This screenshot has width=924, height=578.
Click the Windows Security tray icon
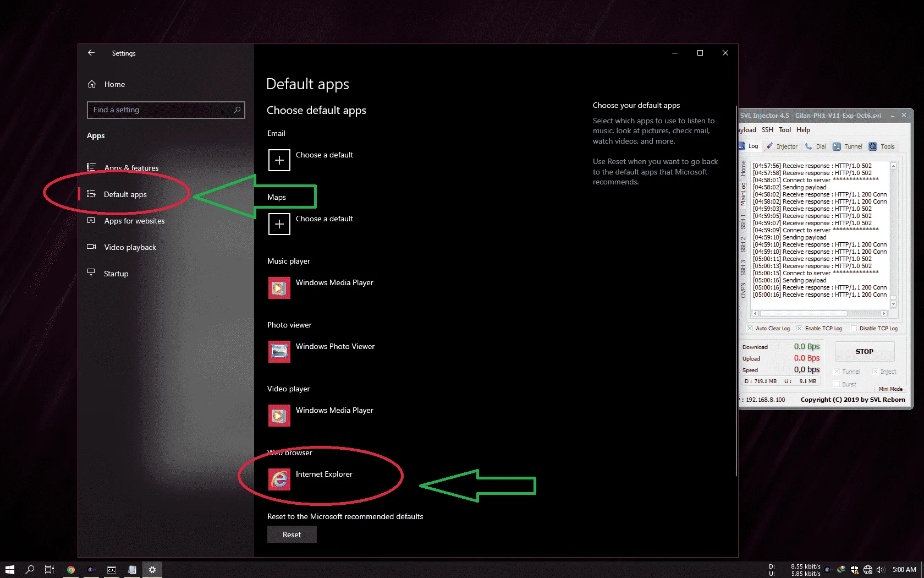(x=854, y=570)
